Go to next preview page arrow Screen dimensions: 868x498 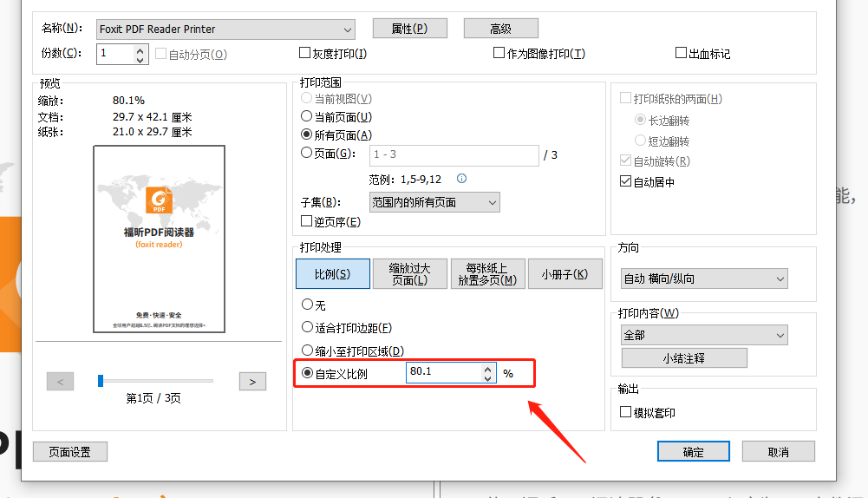(251, 381)
